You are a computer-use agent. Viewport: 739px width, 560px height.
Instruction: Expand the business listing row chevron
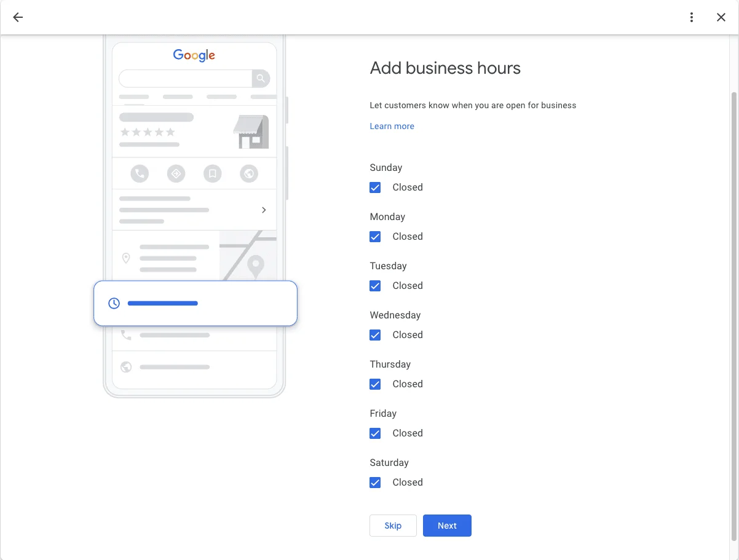coord(264,210)
